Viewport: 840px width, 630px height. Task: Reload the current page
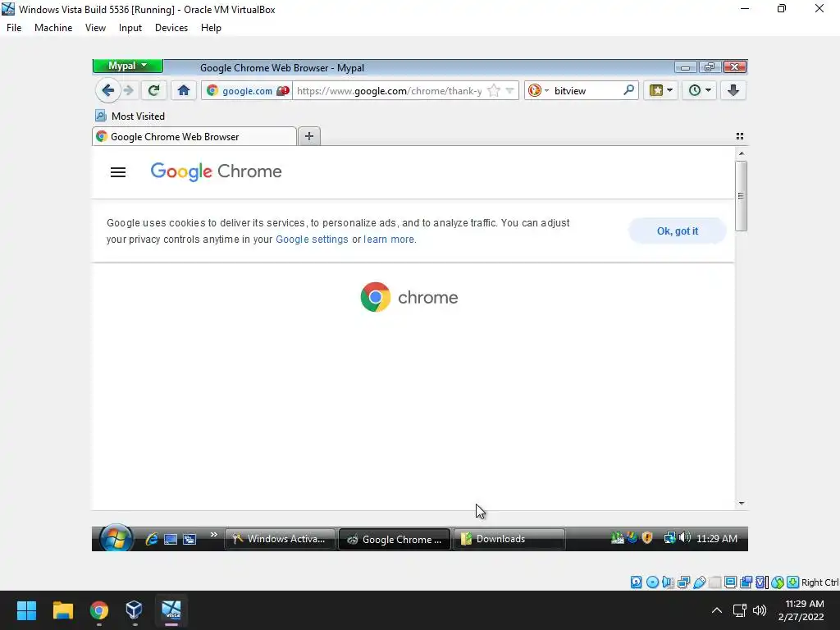click(x=153, y=90)
